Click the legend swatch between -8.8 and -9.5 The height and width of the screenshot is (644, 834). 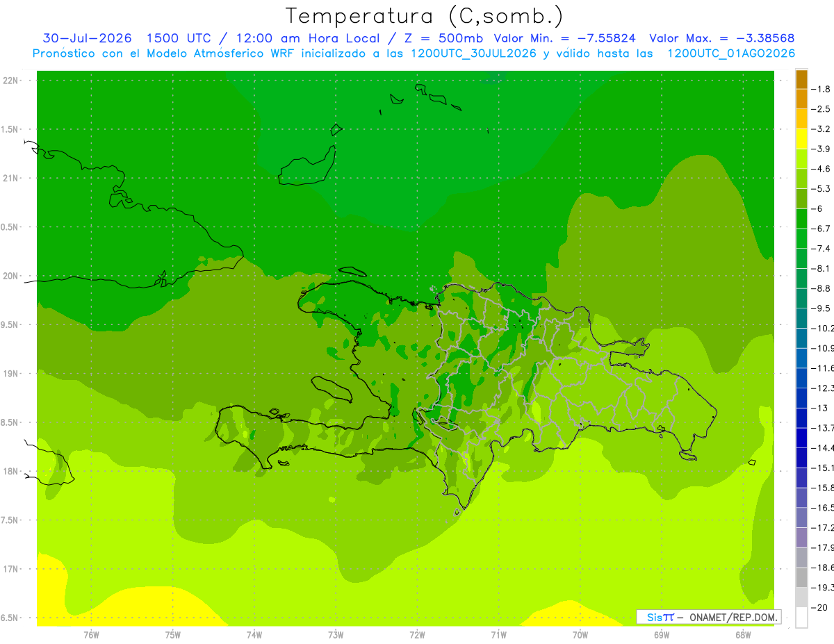pyautogui.click(x=801, y=298)
